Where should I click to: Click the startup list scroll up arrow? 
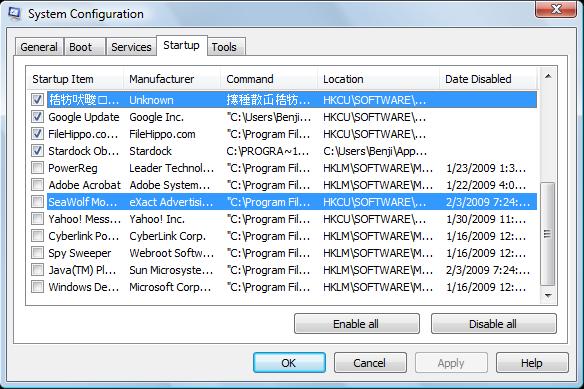548,76
